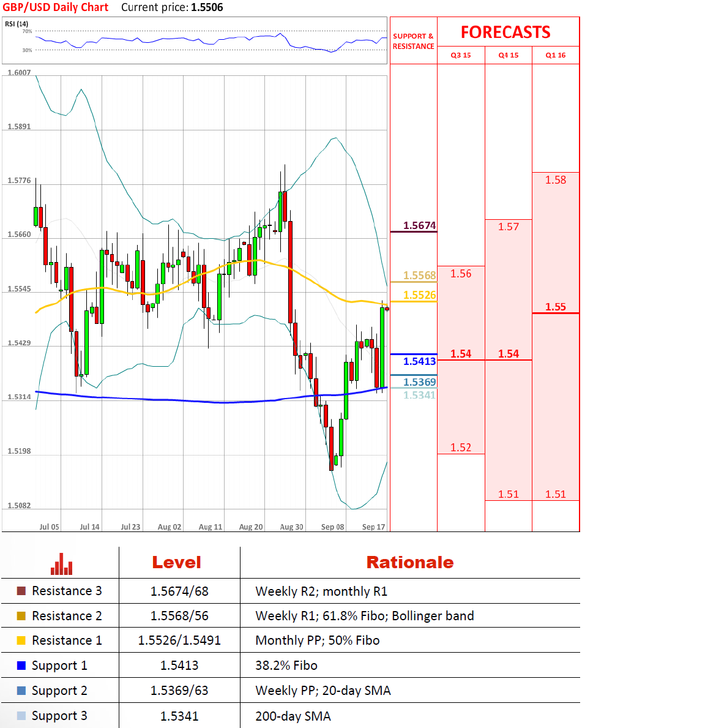The height and width of the screenshot is (728, 705).
Task: Click the GBP/USD Daily Chart title
Action: coord(55,7)
